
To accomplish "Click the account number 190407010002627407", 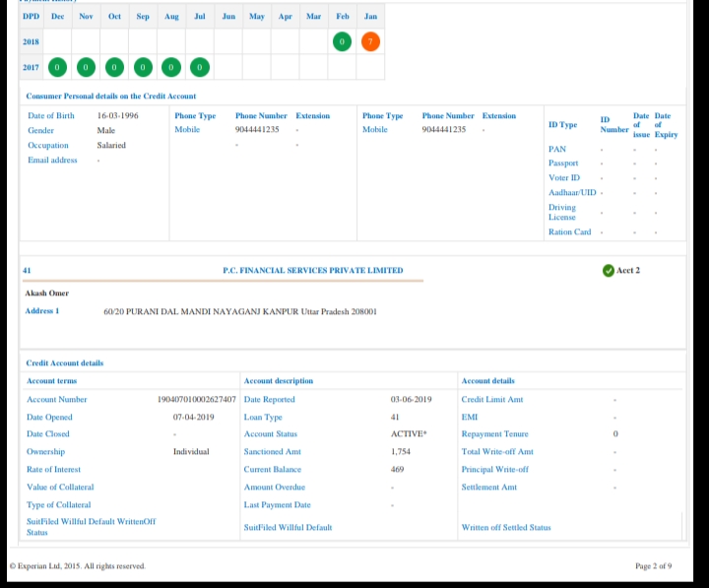I will (x=197, y=400).
